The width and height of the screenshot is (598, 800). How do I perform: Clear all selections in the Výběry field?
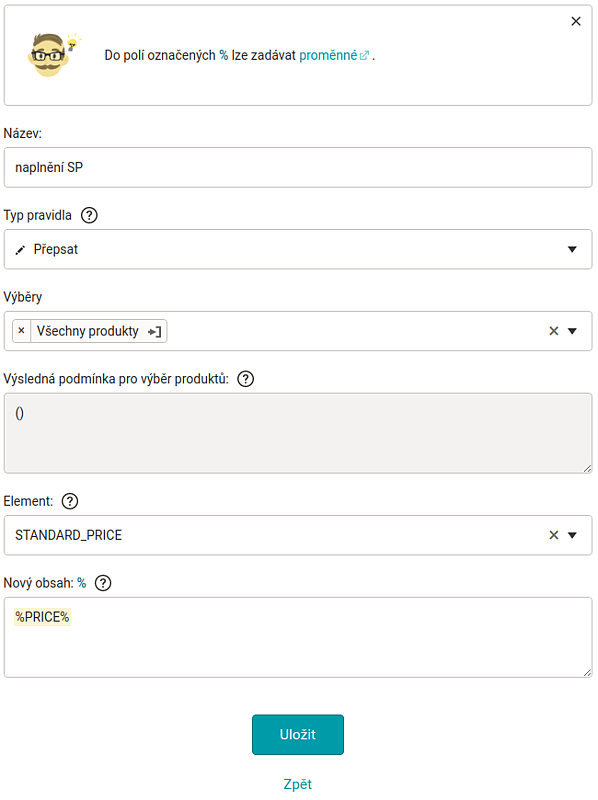pyautogui.click(x=554, y=331)
